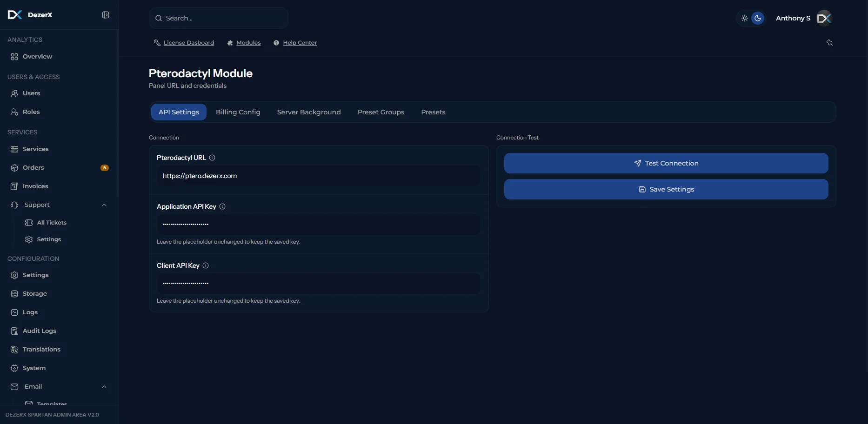
Task: Open the Modules link
Action: [248, 43]
